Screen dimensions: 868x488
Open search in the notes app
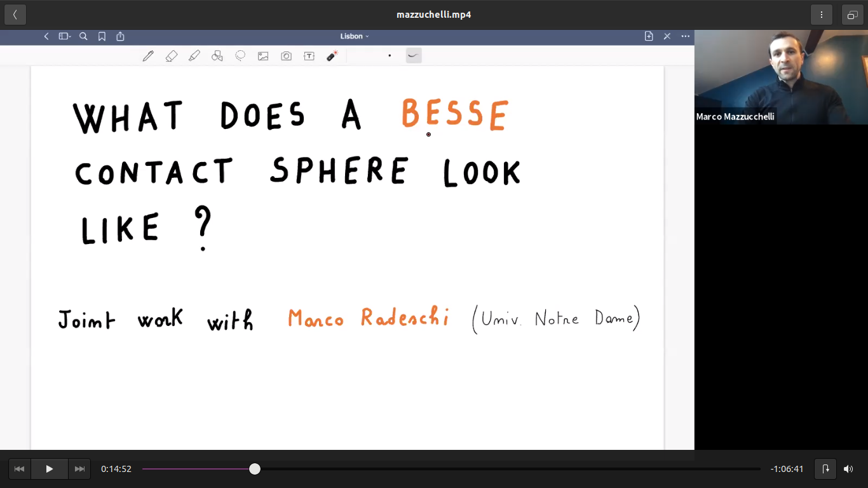point(83,36)
